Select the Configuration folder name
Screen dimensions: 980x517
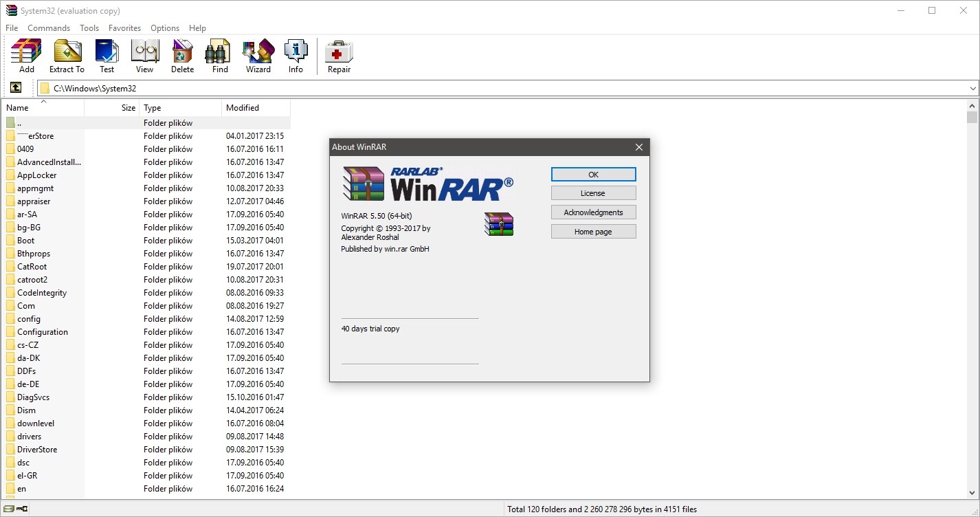click(43, 332)
